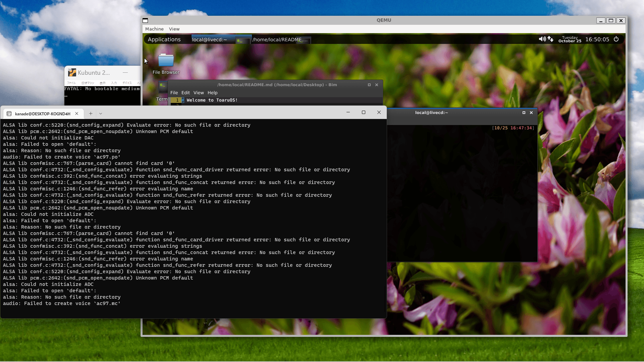This screenshot has width=644, height=362.
Task: Open the View menu in QEMU
Action: (174, 29)
